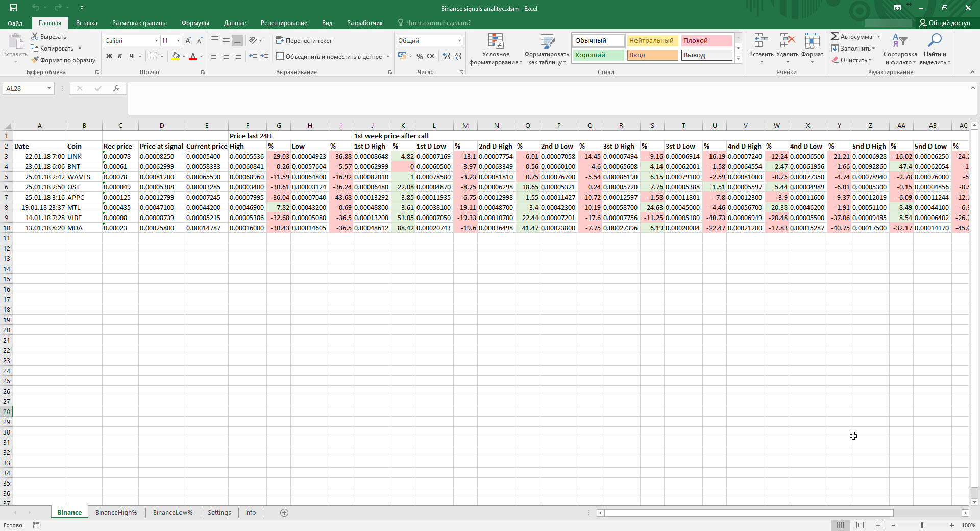The image size is (980, 531).
Task: Toggle bold formatting (Ж)
Action: (109, 56)
